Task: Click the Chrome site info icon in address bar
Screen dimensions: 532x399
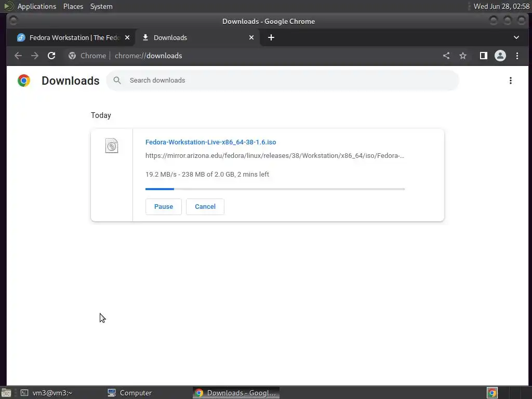Action: coord(72,56)
